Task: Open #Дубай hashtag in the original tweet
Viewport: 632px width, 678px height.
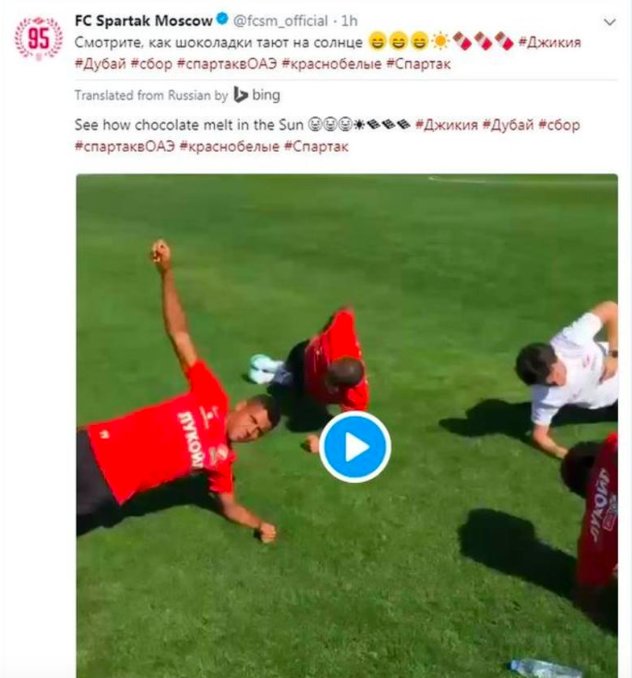Action: pos(100,64)
